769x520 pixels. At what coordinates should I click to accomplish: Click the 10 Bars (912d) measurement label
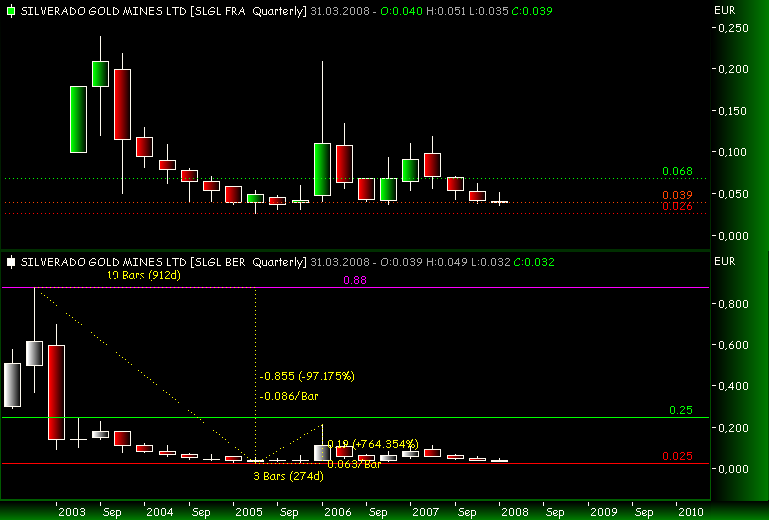tap(144, 275)
